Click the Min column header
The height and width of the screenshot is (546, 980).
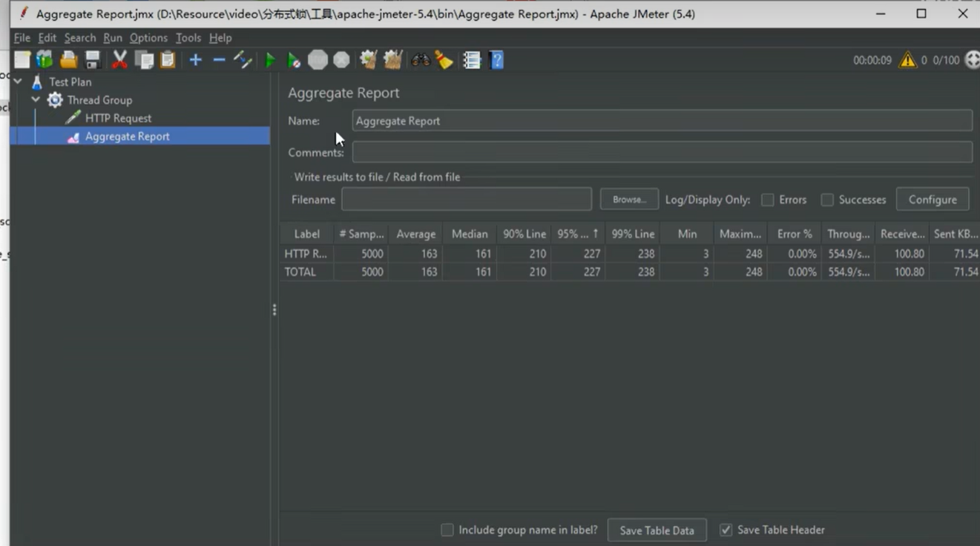687,234
